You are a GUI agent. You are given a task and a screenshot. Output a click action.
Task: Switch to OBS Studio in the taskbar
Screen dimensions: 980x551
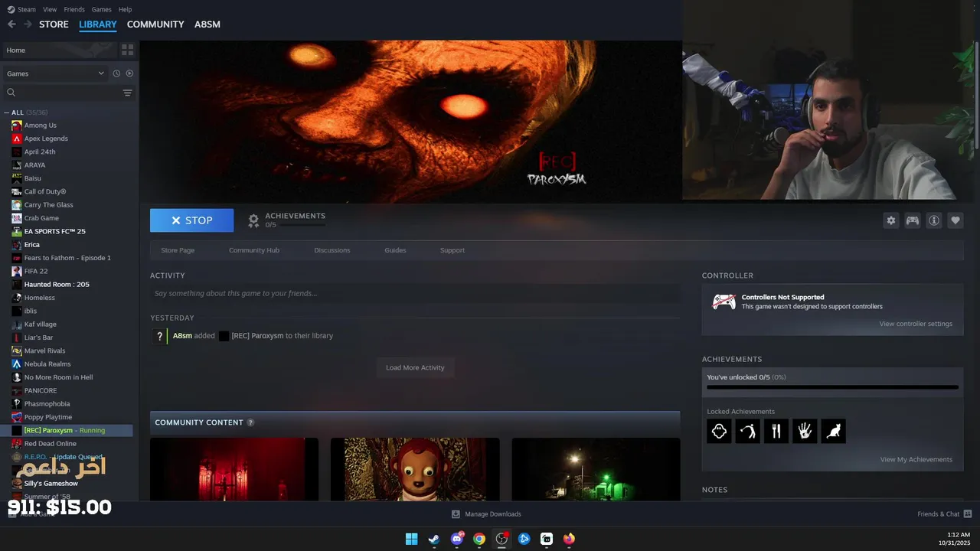[x=501, y=539]
